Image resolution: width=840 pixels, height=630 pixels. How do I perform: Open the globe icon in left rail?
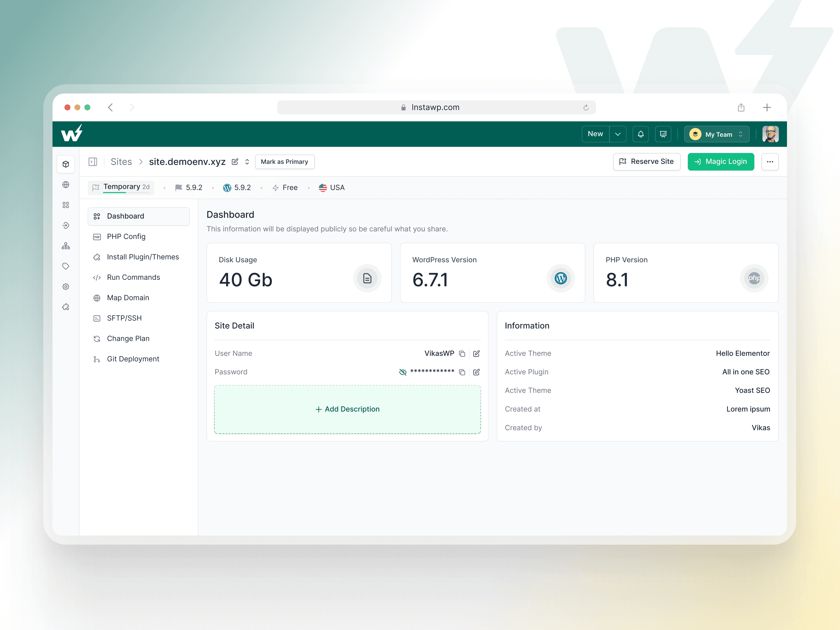click(66, 185)
